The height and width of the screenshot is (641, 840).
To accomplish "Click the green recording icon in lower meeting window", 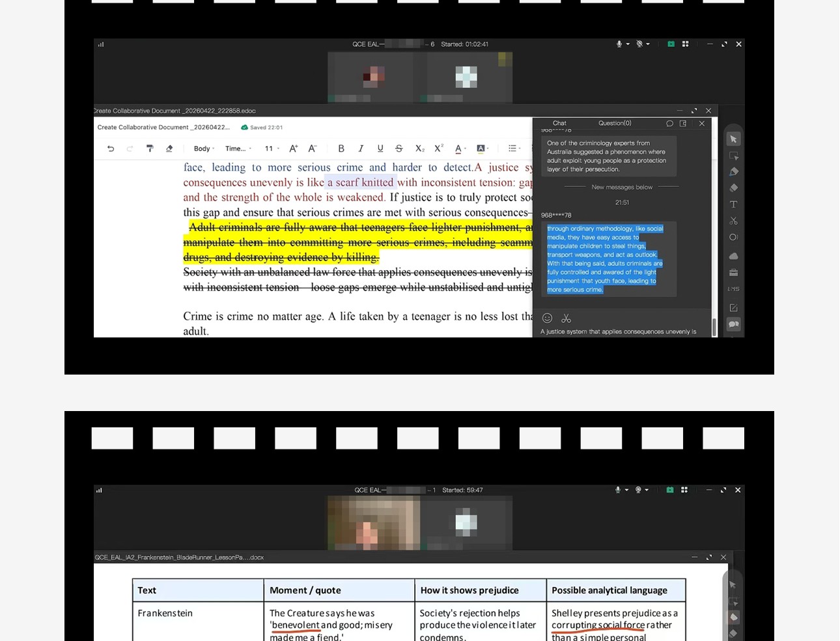I will (670, 490).
